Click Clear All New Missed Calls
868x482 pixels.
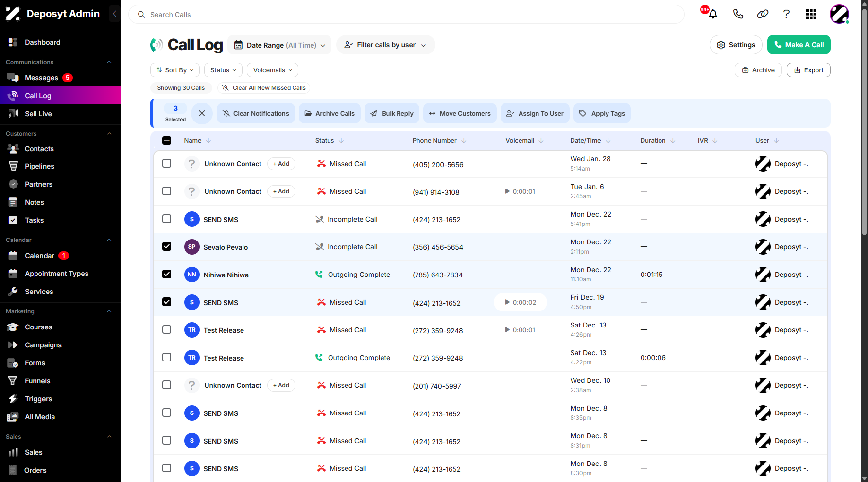coord(263,88)
